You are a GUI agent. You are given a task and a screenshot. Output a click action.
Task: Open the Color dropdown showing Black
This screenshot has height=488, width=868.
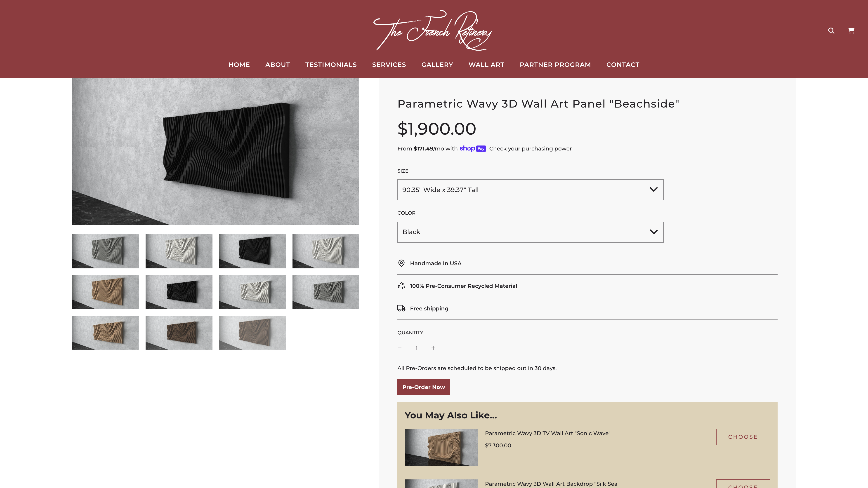pyautogui.click(x=530, y=232)
